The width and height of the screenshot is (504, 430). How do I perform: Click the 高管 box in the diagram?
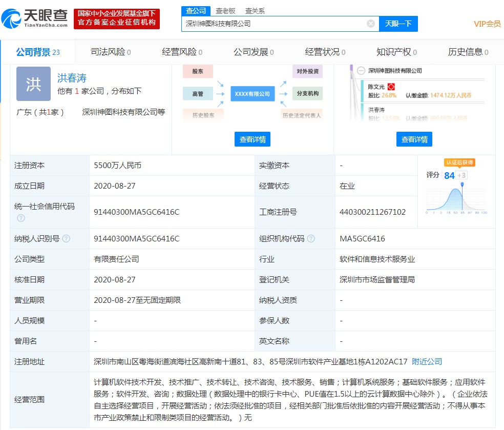(198, 94)
